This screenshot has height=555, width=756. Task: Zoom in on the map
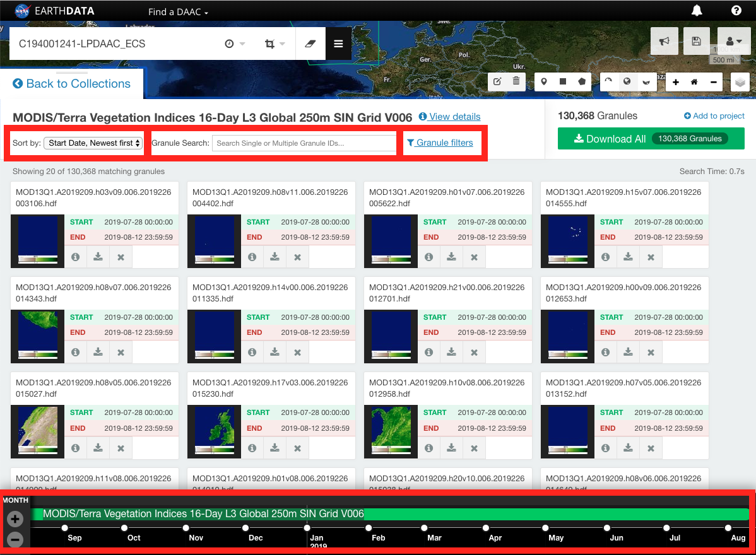pos(675,82)
